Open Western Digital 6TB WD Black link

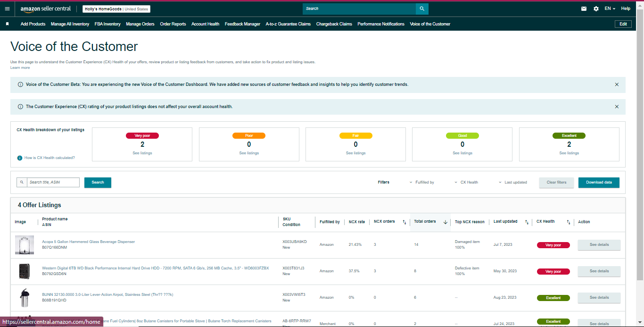156,268
